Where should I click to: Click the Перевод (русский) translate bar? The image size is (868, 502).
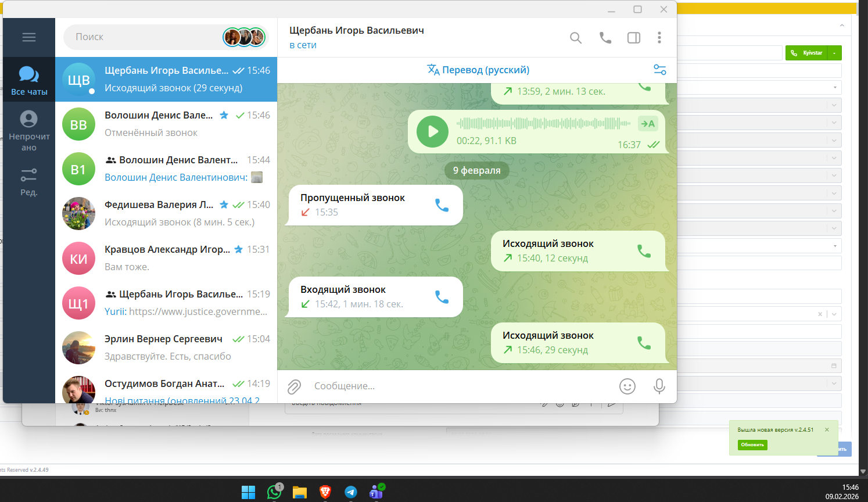pyautogui.click(x=478, y=70)
